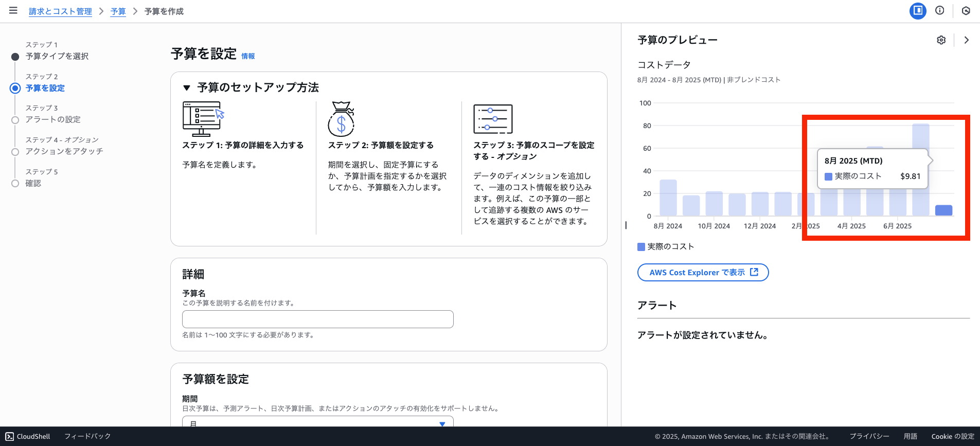Click the ステップ 2: 予算額を設定する heading
The height and width of the screenshot is (446, 980).
click(x=381, y=145)
